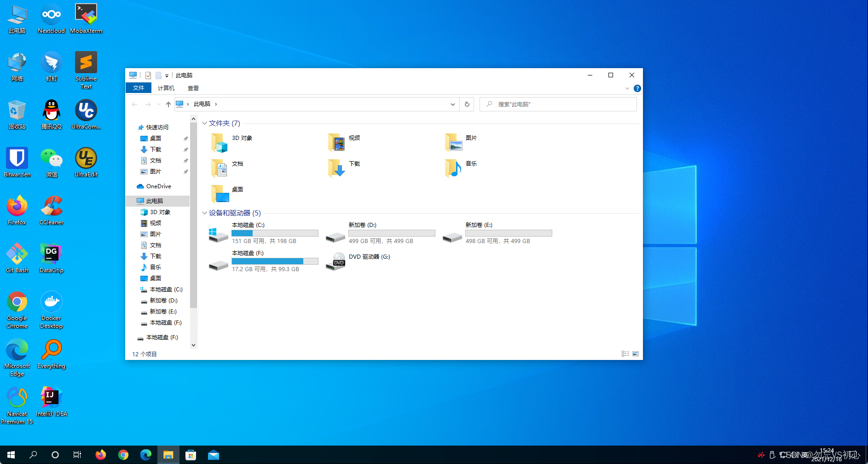Expand the ribbon with the chevron
The height and width of the screenshot is (464, 868).
[627, 88]
